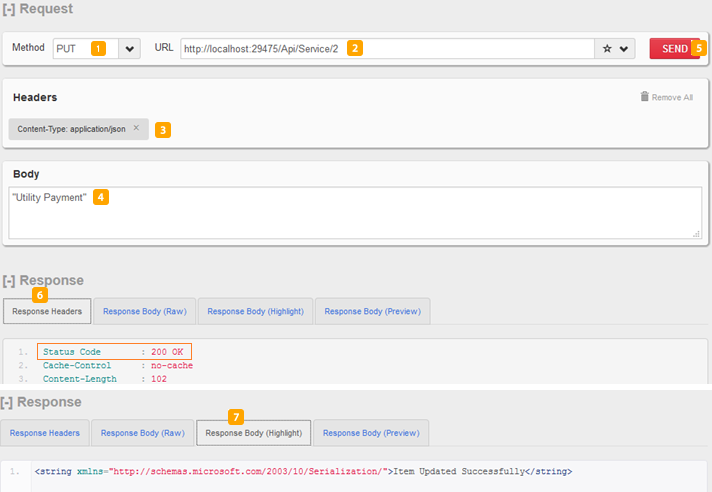Click the Content-Length 102 line

click(104, 379)
